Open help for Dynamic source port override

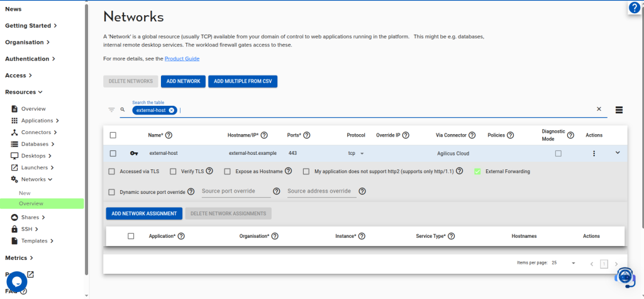[x=191, y=191]
